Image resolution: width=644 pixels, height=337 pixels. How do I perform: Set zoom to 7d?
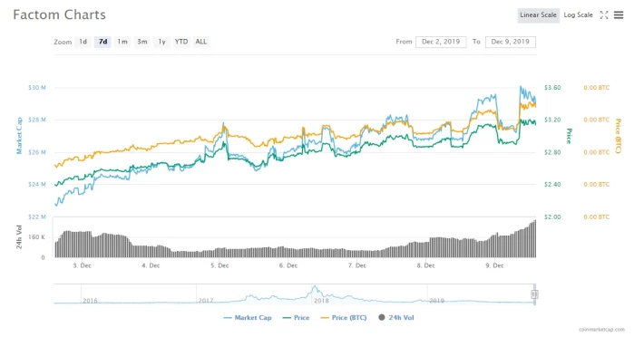click(102, 42)
